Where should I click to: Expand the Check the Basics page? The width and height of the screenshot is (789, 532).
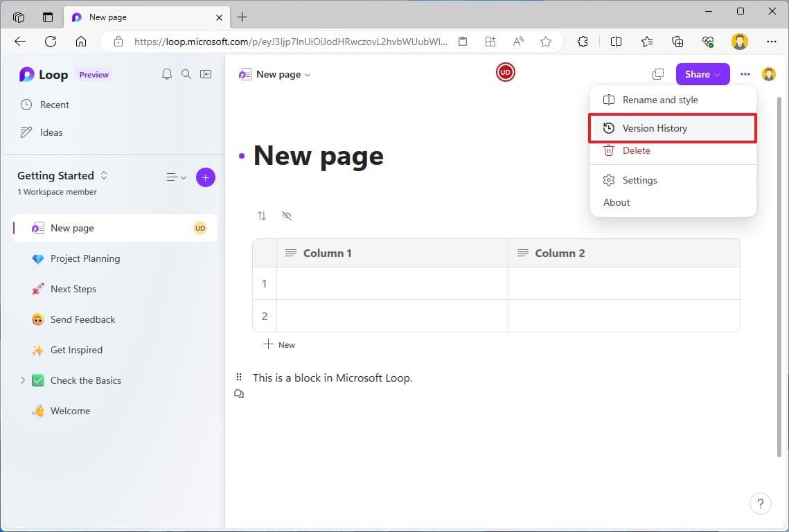22,380
